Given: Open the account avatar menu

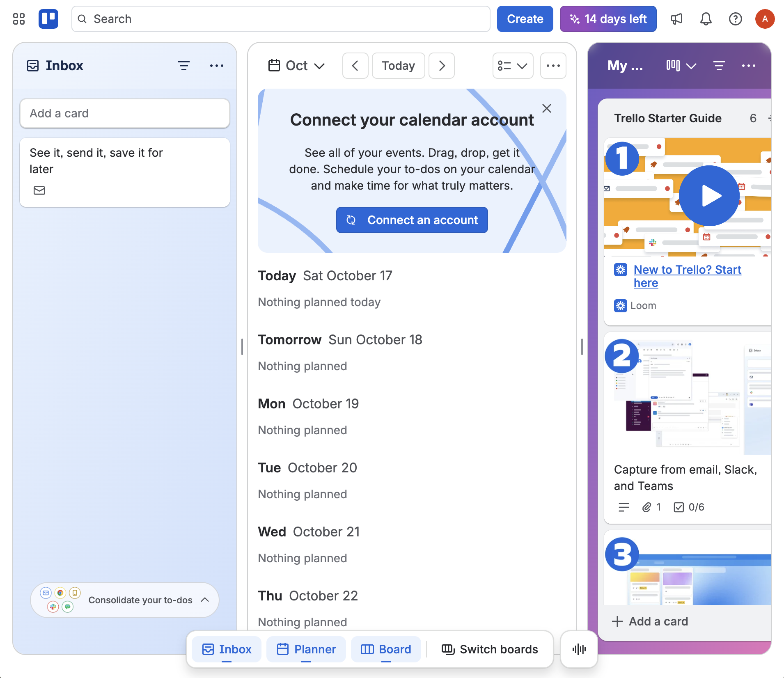Looking at the screenshot, I should click(765, 19).
